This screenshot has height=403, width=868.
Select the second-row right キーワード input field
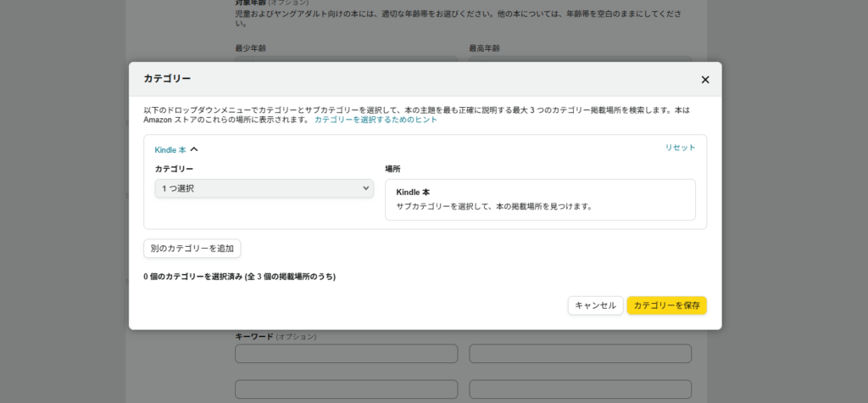coord(580,389)
